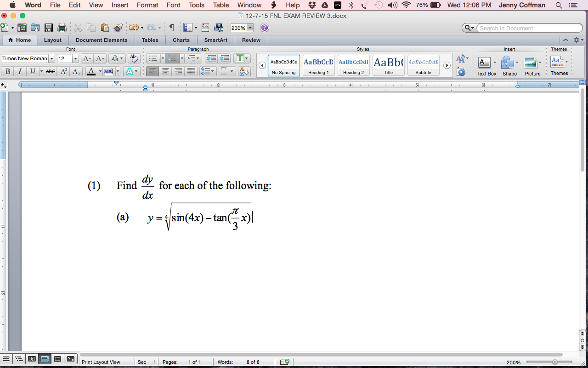The height and width of the screenshot is (368, 588).
Task: Center the paragraph text
Action: (165, 71)
